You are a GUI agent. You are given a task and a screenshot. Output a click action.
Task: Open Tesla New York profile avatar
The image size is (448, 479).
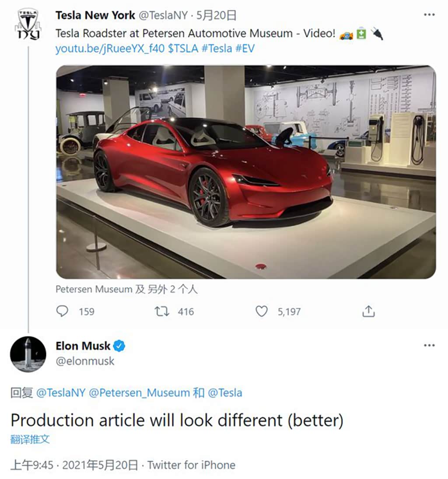[x=28, y=24]
